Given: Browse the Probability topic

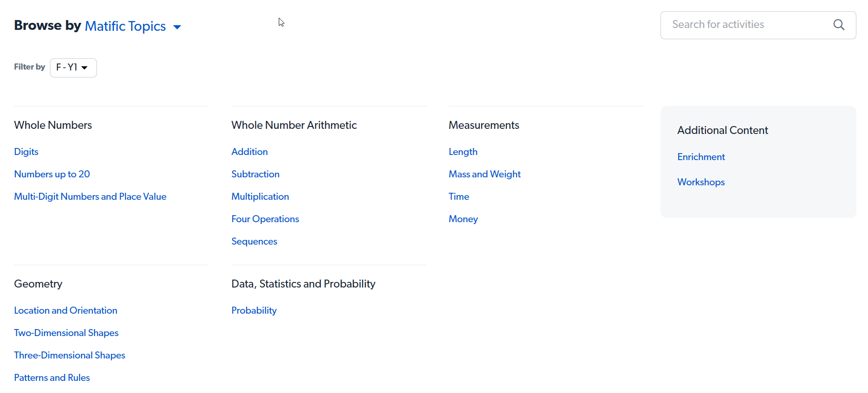Looking at the screenshot, I should 254,310.
